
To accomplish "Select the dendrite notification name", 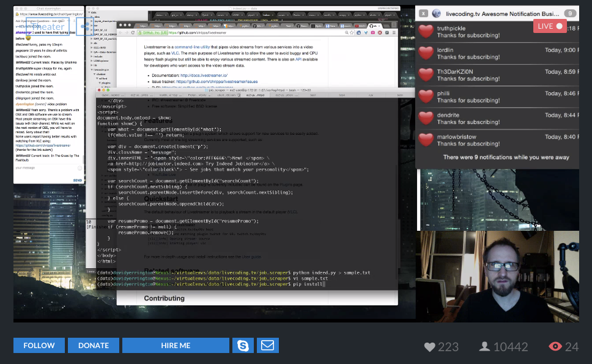I will 448,115.
